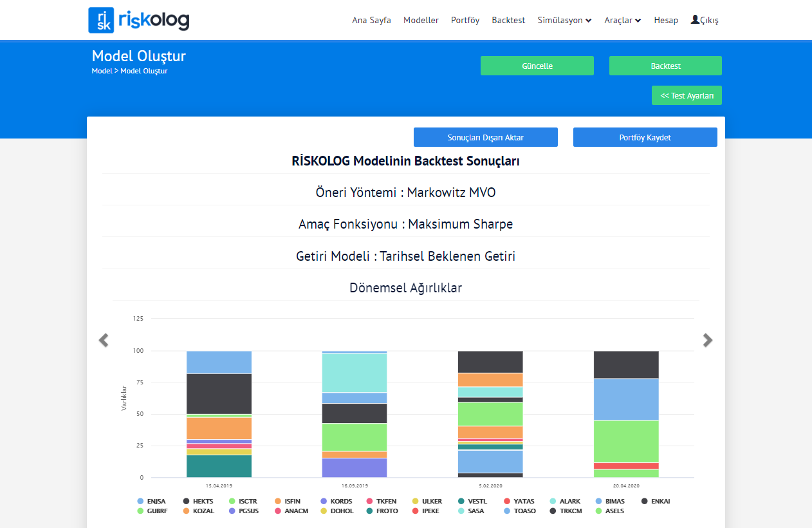Click the Çıkış user icon
The image size is (812, 528).
pos(695,20)
